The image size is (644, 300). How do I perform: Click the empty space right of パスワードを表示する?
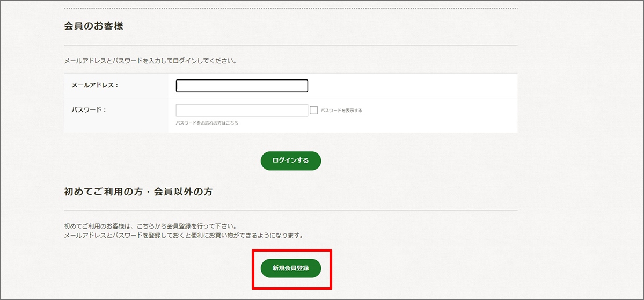pos(440,111)
